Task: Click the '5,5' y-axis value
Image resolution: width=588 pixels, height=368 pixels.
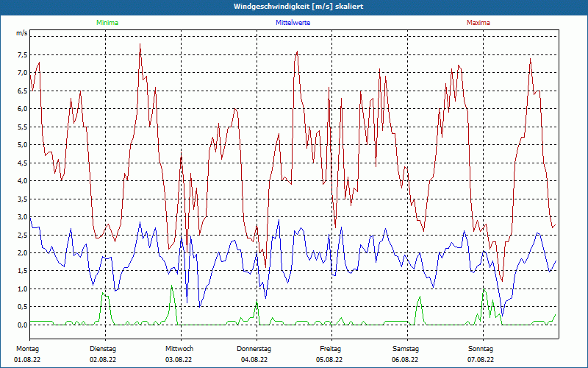Action: (x=22, y=127)
